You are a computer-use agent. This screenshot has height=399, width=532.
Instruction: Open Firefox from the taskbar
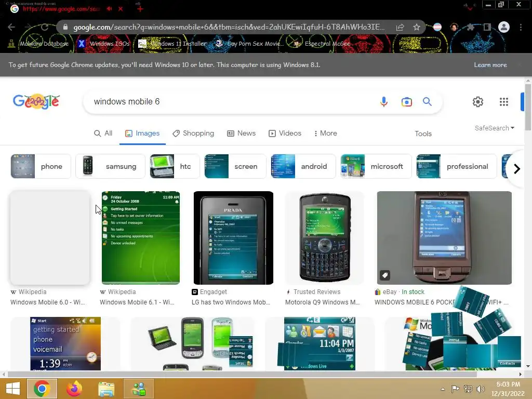(x=74, y=389)
